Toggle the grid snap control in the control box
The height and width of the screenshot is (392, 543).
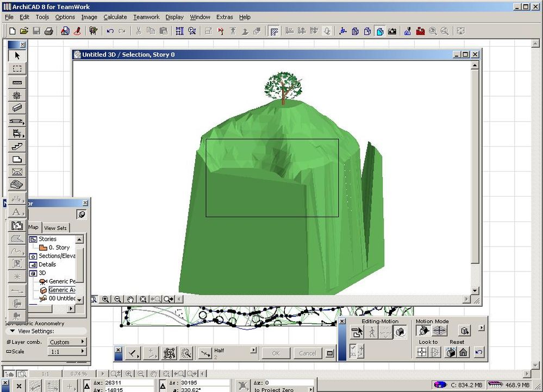coord(170,353)
